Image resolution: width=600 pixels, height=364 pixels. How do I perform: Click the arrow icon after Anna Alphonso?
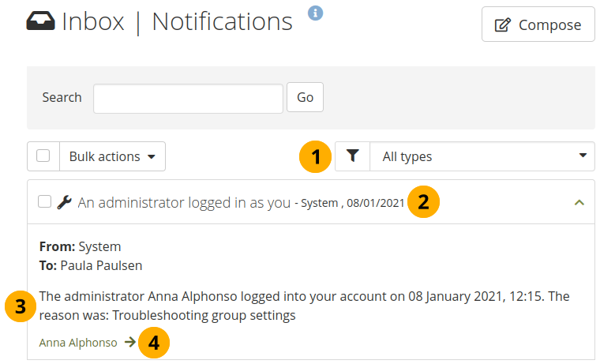coord(129,343)
